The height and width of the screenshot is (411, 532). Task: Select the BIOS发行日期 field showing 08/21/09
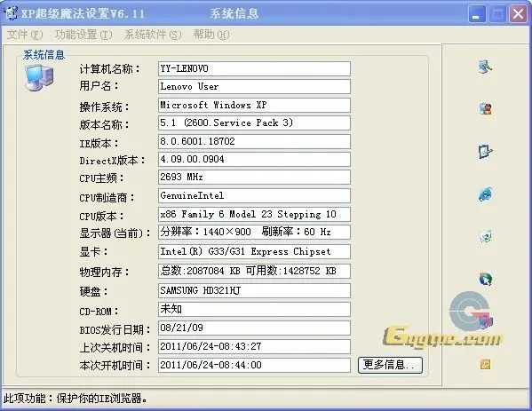[254, 328]
